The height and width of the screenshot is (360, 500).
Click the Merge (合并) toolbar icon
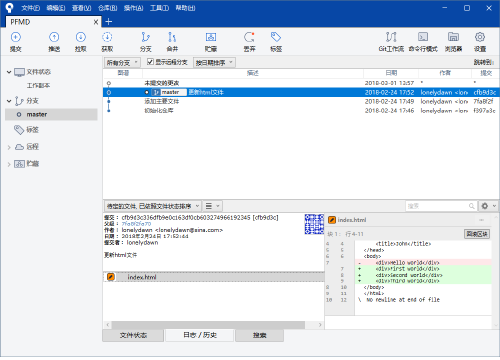coord(172,37)
